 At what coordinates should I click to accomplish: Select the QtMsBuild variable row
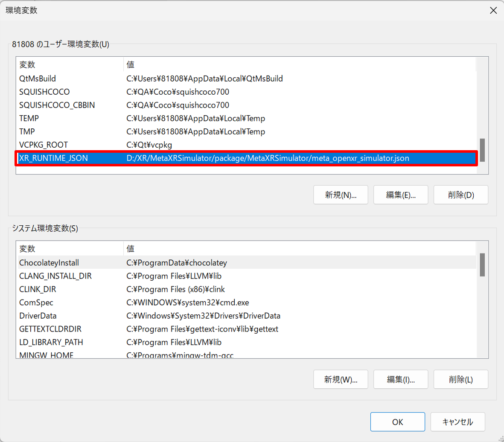click(x=38, y=79)
